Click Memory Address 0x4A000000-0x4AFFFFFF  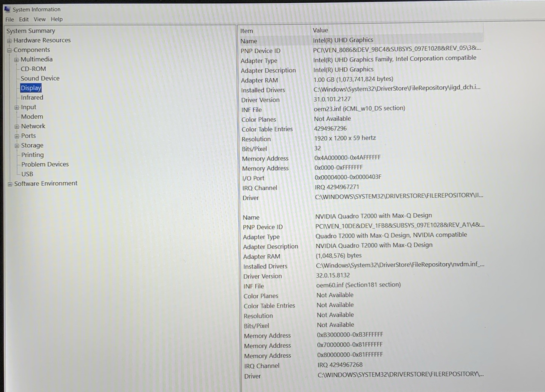(x=348, y=158)
